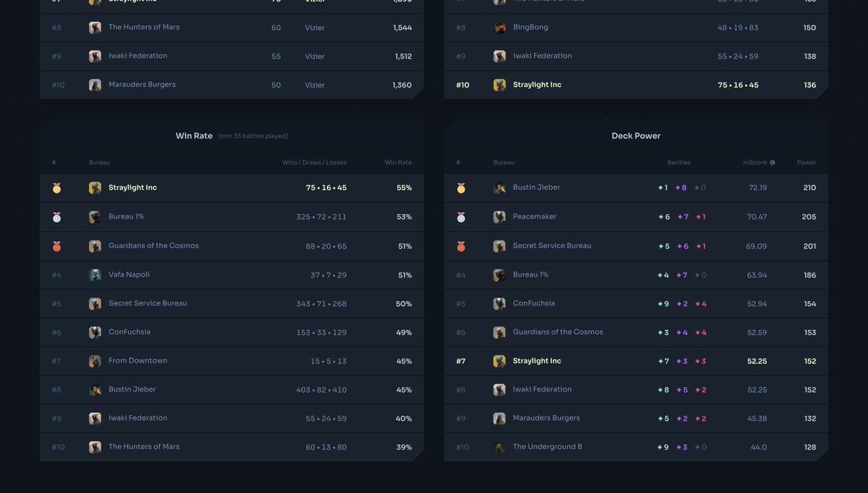This screenshot has height=493, width=868.
Task: Click mScore value 70.47
Action: [757, 217]
